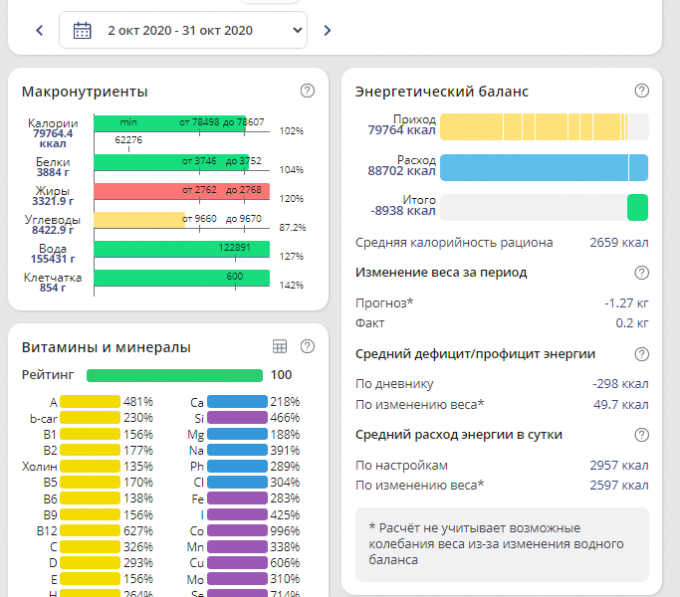The width and height of the screenshot is (680, 597).
Task: Click the B12 vitamin bar
Action: pos(90,531)
